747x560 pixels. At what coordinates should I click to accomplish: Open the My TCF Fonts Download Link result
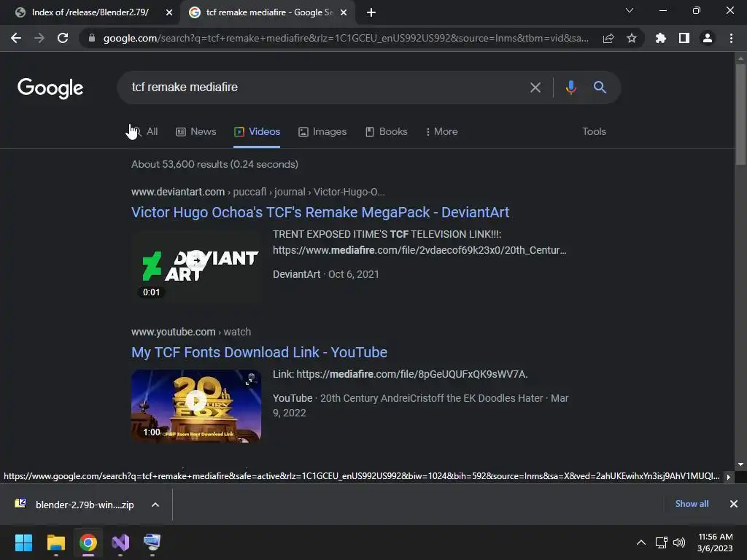tap(259, 352)
